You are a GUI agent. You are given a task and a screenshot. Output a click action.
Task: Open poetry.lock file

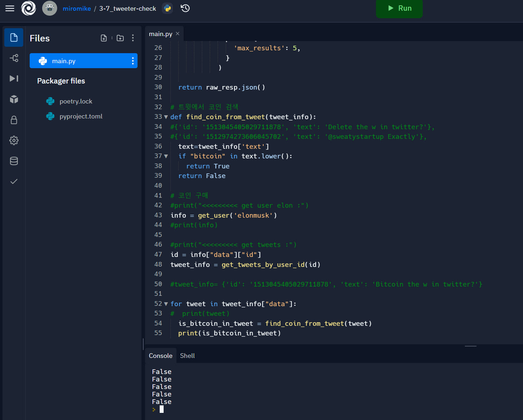(76, 101)
